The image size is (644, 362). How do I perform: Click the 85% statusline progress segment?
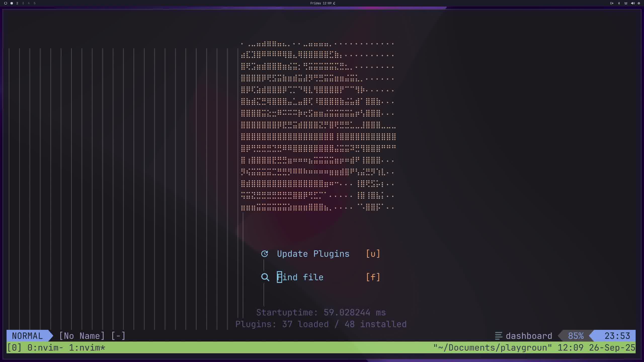point(576,336)
